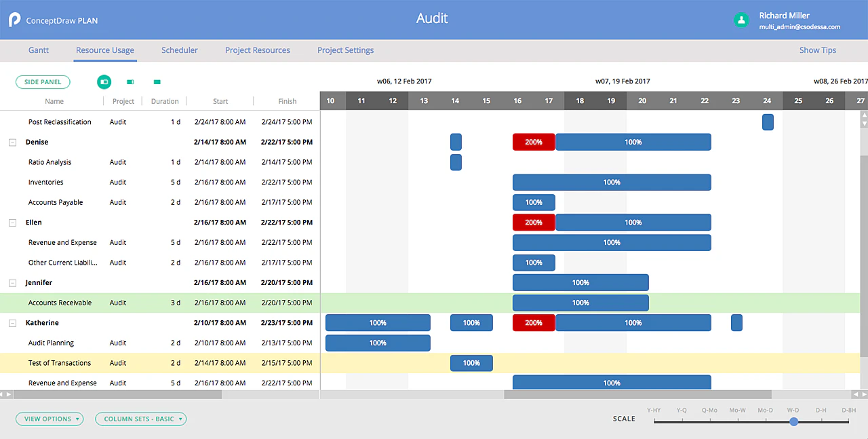Click the scrollbar down arrow on the right
The height and width of the screenshot is (439, 868).
point(863,122)
